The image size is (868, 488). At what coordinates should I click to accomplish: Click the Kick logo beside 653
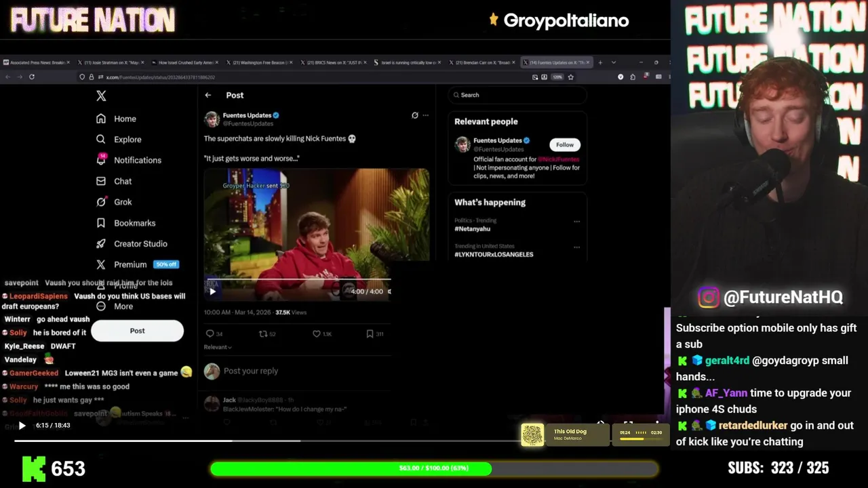tap(34, 469)
